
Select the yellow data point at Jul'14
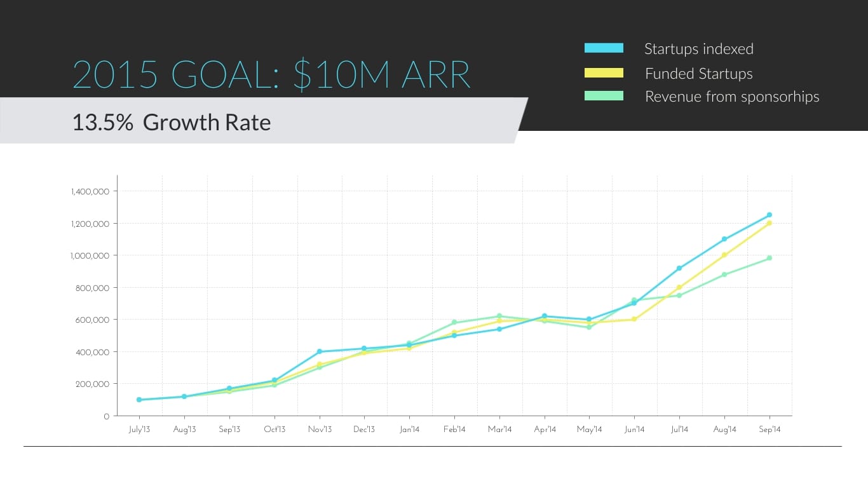pos(679,287)
